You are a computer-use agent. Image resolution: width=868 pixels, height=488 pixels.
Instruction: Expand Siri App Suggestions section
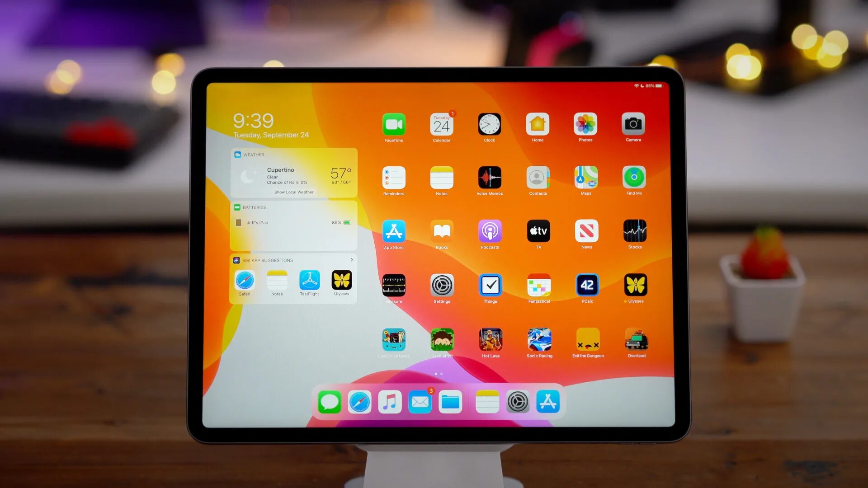click(352, 260)
